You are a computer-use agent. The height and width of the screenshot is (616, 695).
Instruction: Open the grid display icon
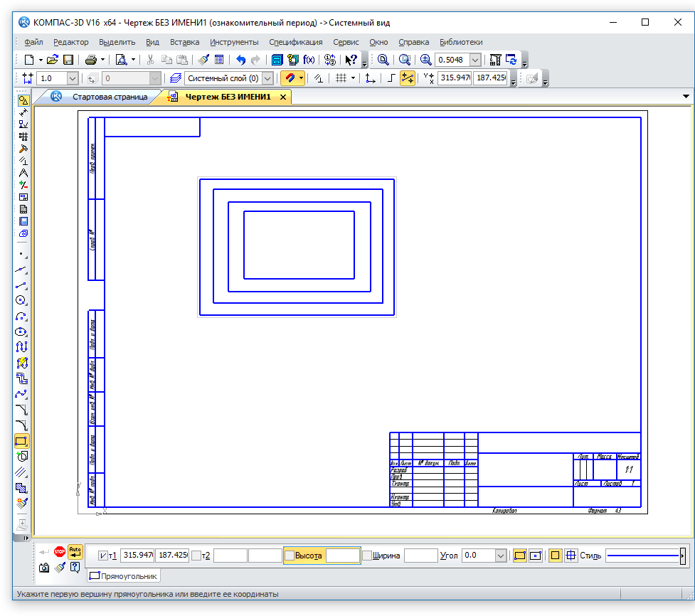point(341,78)
